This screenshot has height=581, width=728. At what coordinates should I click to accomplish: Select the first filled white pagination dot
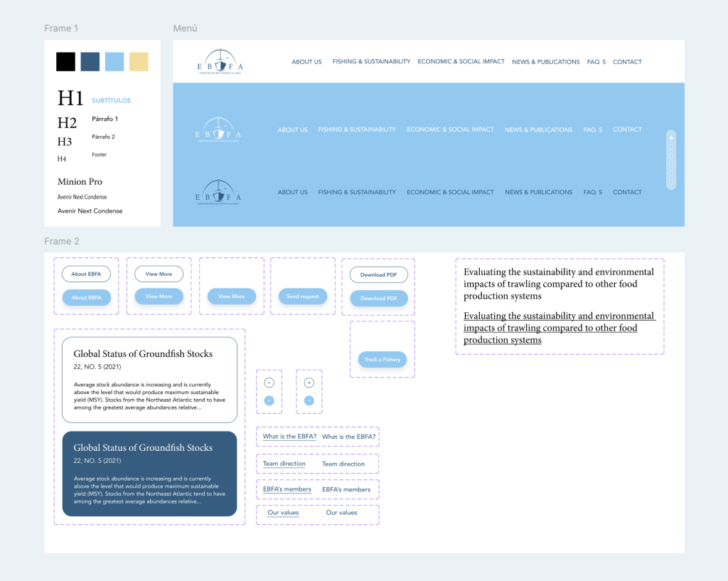671,137
